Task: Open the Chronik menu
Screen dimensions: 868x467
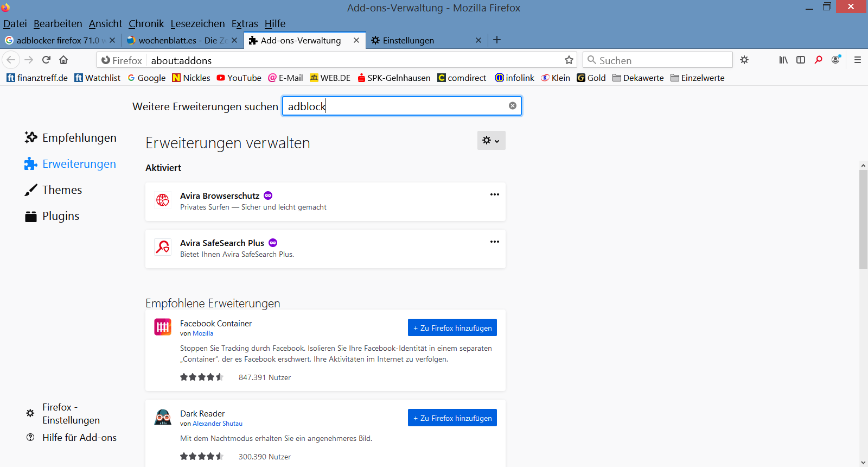Action: coord(146,24)
